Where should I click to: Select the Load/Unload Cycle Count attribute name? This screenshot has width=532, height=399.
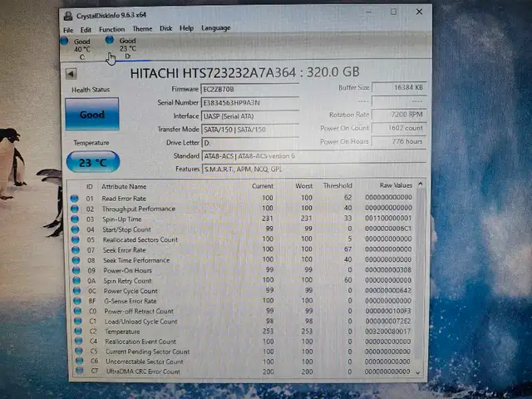pos(140,322)
